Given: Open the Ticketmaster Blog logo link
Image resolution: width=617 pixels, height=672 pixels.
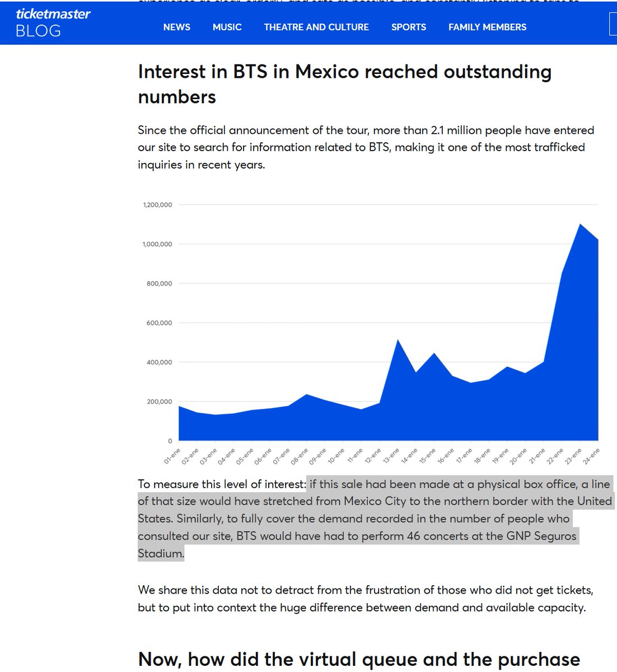Looking at the screenshot, I should click(x=53, y=22).
